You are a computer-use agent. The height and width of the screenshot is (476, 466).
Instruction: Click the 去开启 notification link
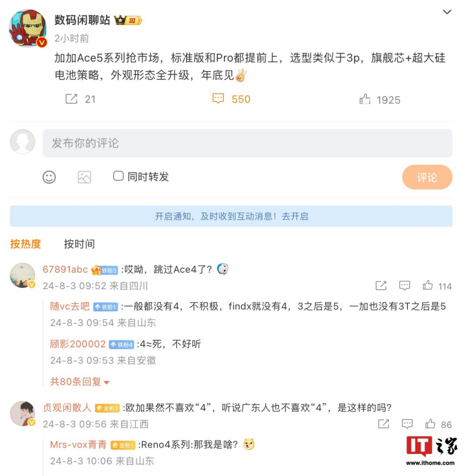(295, 216)
